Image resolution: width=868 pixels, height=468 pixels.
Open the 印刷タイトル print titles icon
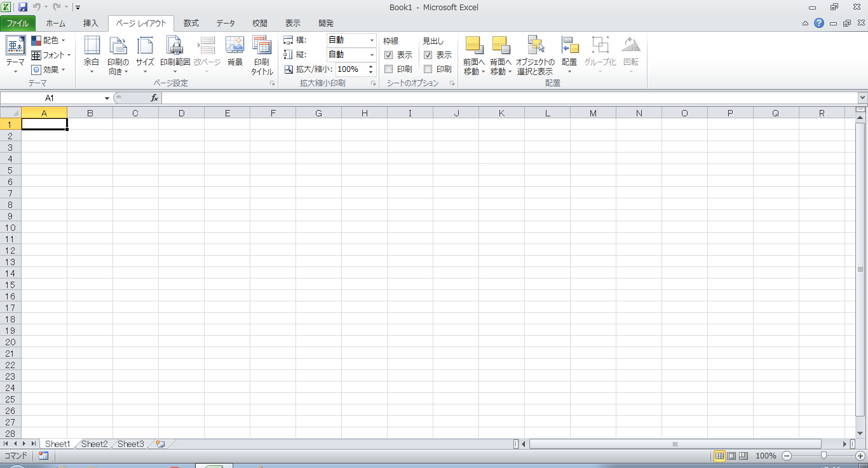[262, 46]
